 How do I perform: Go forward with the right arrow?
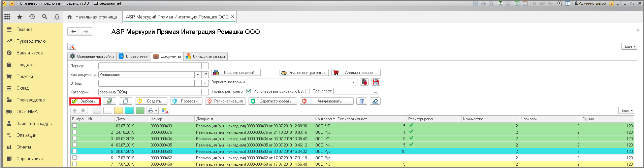pos(86,31)
